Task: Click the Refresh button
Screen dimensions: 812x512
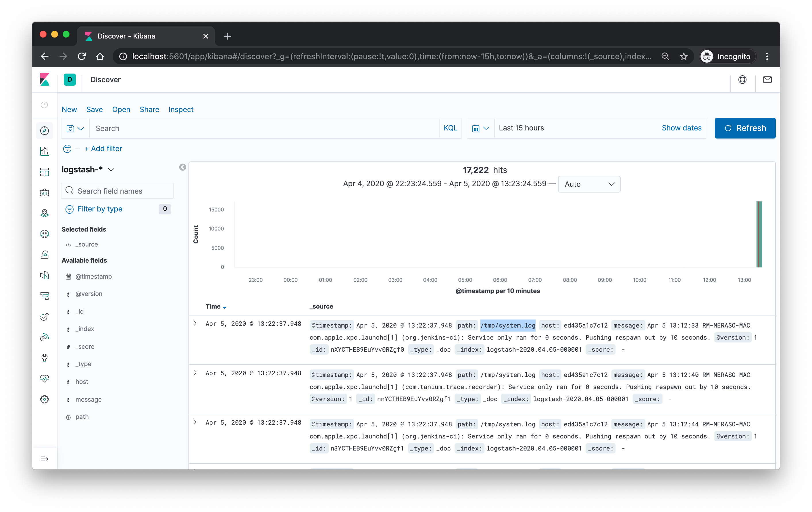Action: pos(745,128)
